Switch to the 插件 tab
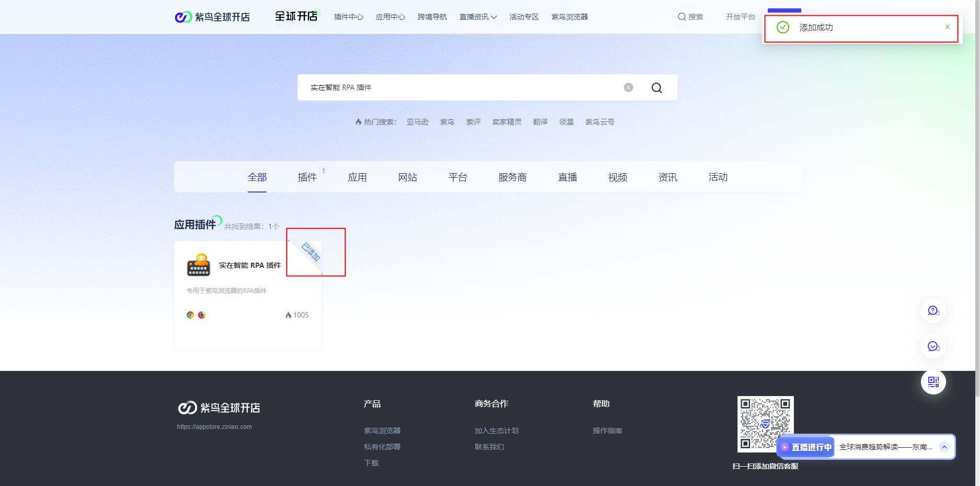The height and width of the screenshot is (486, 980). coord(307,177)
